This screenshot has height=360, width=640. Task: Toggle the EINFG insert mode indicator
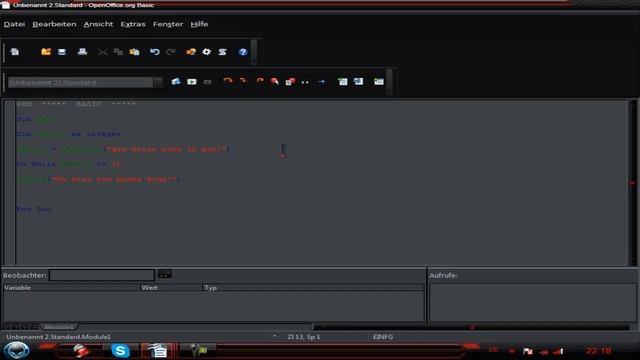383,337
